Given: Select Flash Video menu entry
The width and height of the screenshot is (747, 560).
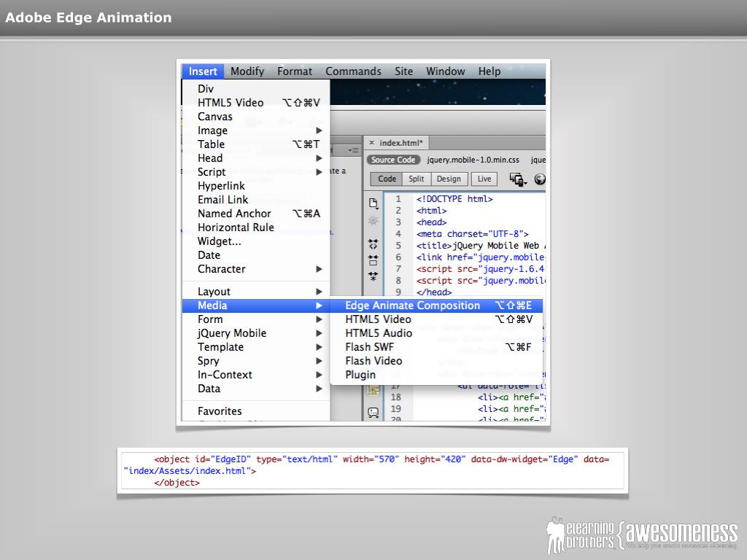Looking at the screenshot, I should [x=436, y=361].
